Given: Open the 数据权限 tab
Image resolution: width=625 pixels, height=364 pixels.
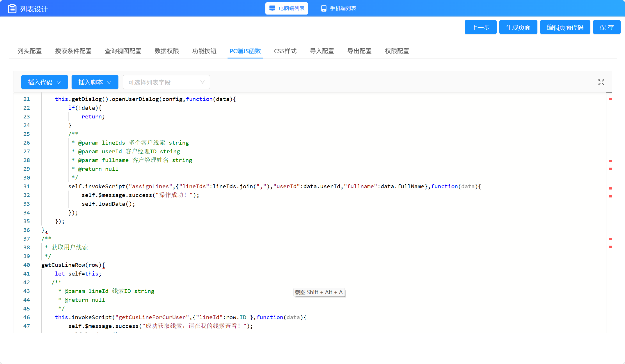Looking at the screenshot, I should [x=167, y=51].
